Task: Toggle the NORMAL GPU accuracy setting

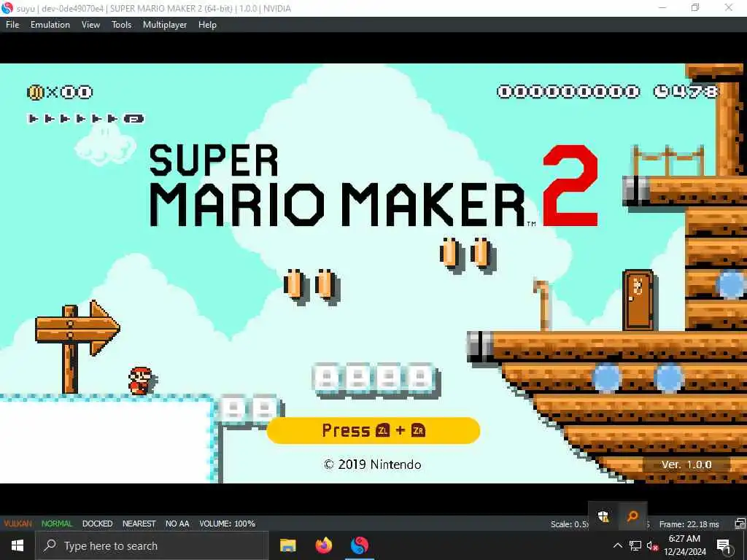Action: 57,524
